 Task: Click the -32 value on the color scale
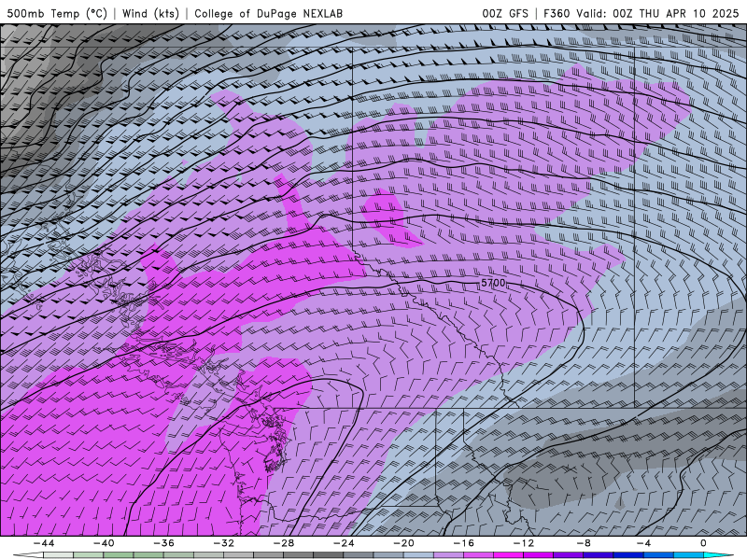[223, 543]
